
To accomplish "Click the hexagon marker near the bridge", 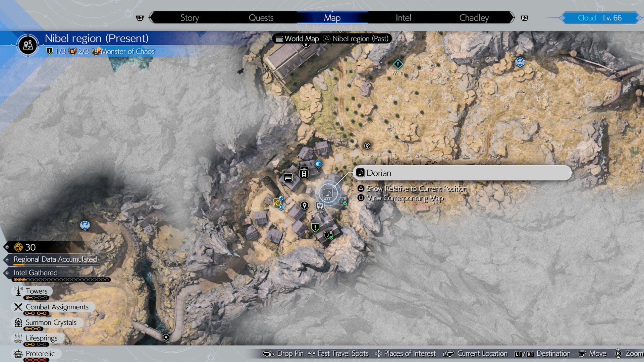I will tap(166, 337).
